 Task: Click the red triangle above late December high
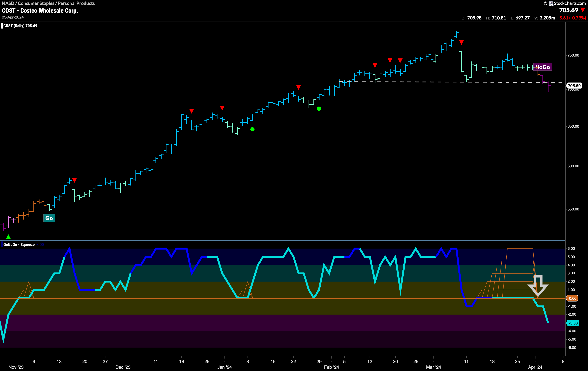coord(222,108)
